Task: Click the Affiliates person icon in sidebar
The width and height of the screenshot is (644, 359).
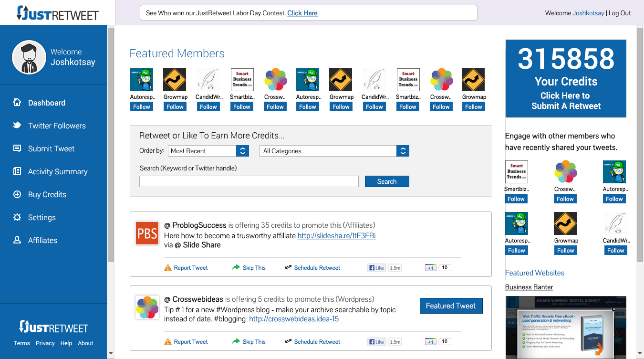Action: click(x=17, y=240)
